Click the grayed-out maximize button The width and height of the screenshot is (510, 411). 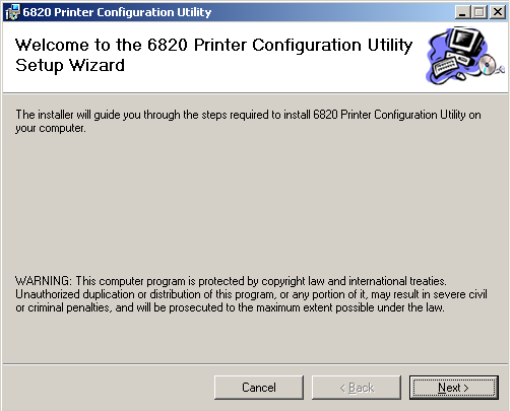click(479, 12)
